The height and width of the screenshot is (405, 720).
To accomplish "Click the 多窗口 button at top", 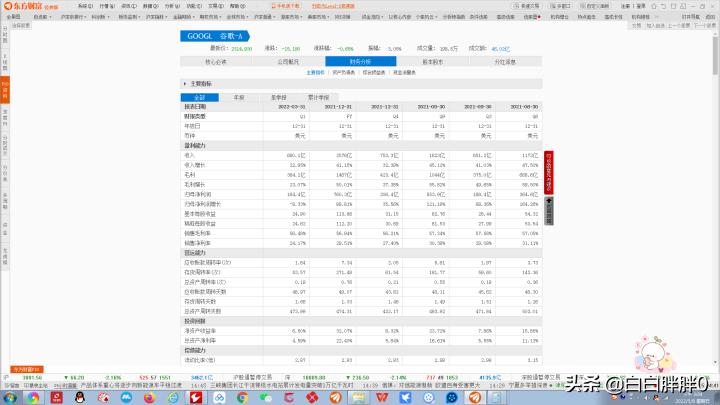I will point(560,6).
